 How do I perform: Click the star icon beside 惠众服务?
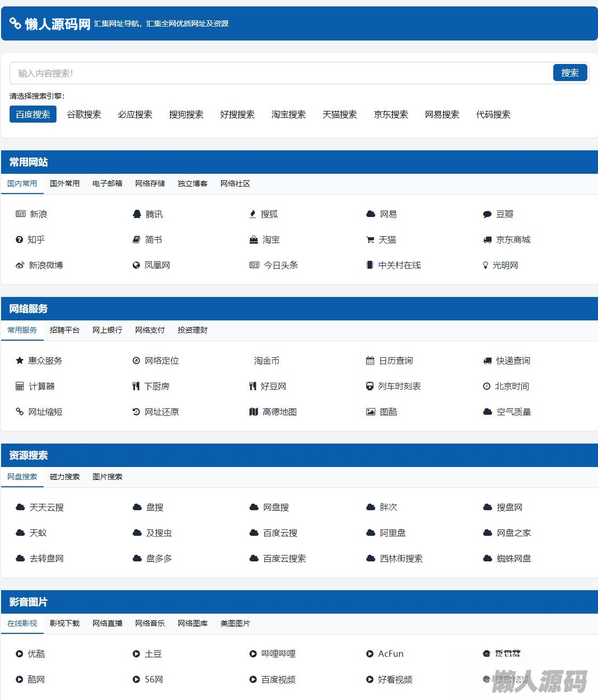19,360
